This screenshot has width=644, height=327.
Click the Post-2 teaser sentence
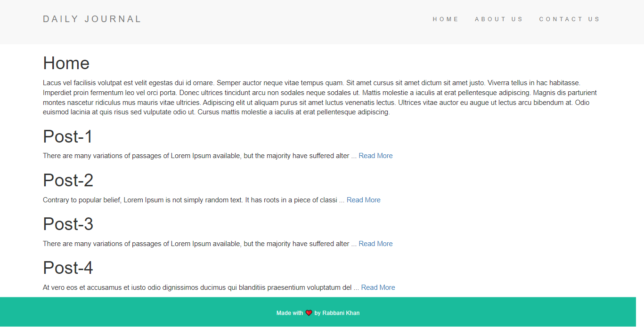coord(188,199)
